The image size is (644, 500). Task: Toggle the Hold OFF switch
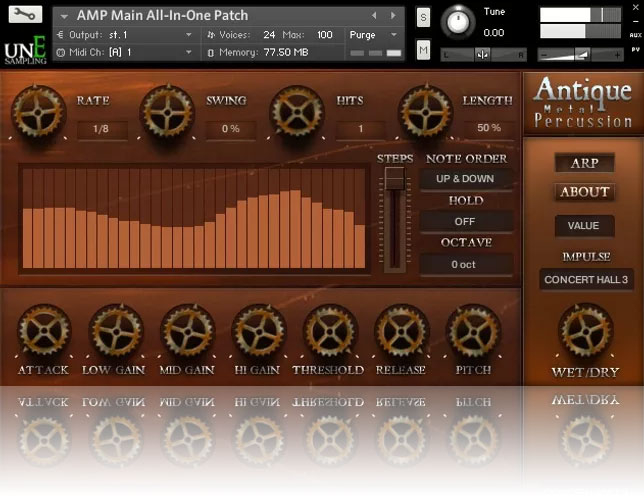[x=465, y=221]
